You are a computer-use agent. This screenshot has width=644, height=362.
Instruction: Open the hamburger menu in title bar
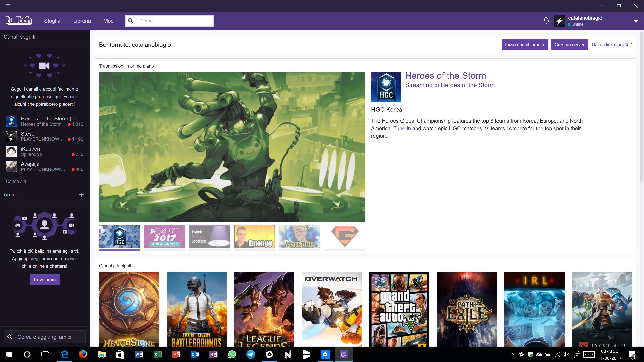pos(8,6)
